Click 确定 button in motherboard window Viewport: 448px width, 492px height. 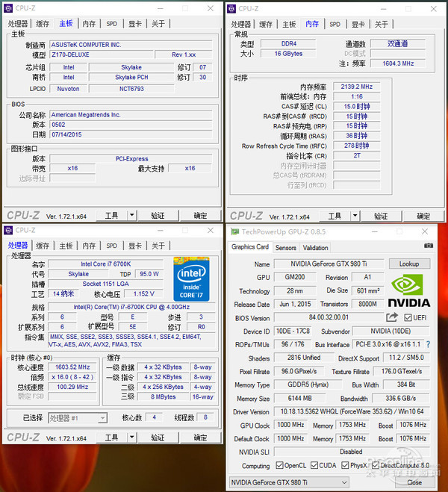(200, 216)
